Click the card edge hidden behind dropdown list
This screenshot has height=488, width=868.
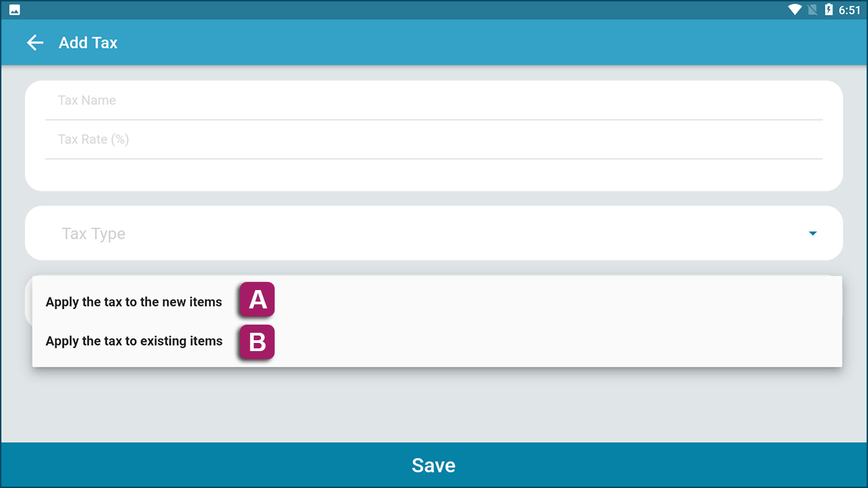pyautogui.click(x=28, y=302)
